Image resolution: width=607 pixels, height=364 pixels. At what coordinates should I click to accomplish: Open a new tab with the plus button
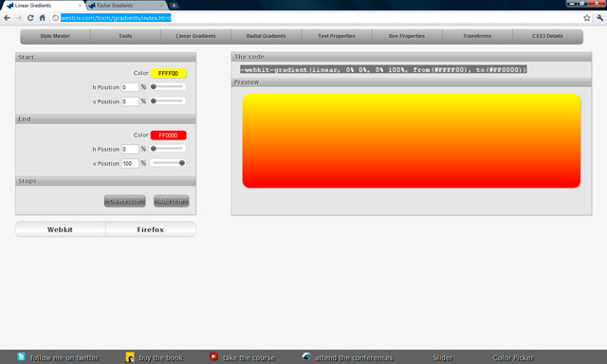174,6
